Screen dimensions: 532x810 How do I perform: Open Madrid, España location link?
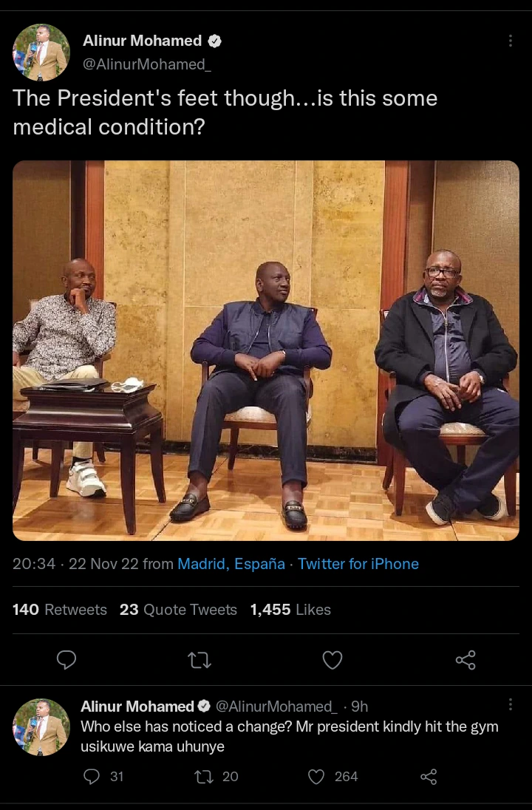point(231,564)
